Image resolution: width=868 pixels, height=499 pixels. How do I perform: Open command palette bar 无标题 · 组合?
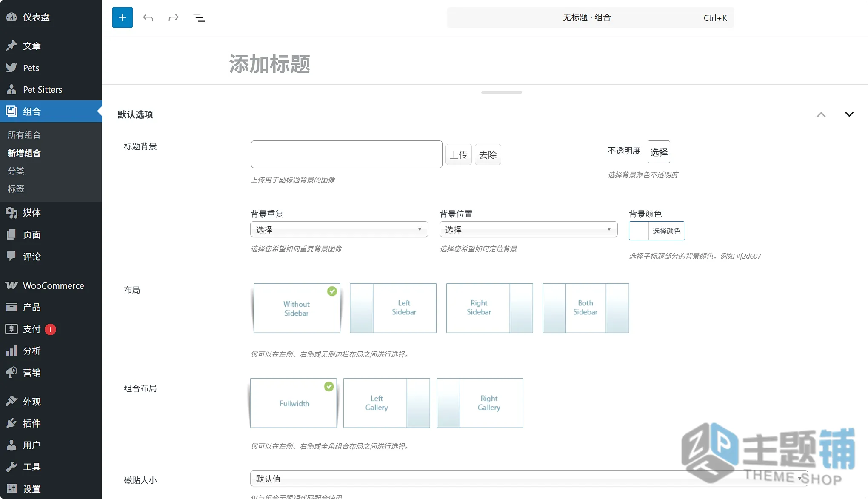(x=591, y=17)
